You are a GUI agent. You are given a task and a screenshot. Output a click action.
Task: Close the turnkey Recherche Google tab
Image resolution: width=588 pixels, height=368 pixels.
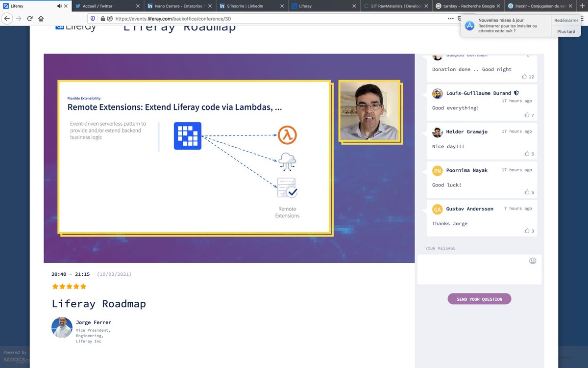pyautogui.click(x=499, y=6)
